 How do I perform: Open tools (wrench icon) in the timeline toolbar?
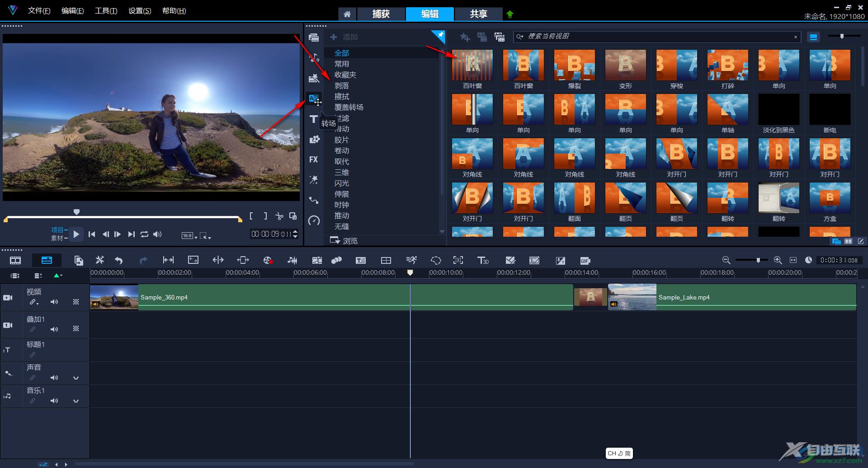coord(100,260)
